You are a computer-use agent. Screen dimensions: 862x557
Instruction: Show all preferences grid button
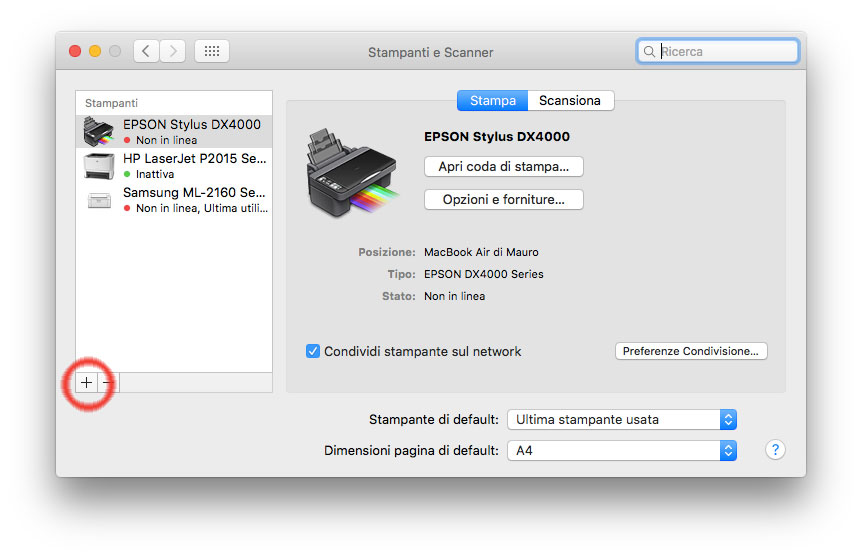[212, 51]
